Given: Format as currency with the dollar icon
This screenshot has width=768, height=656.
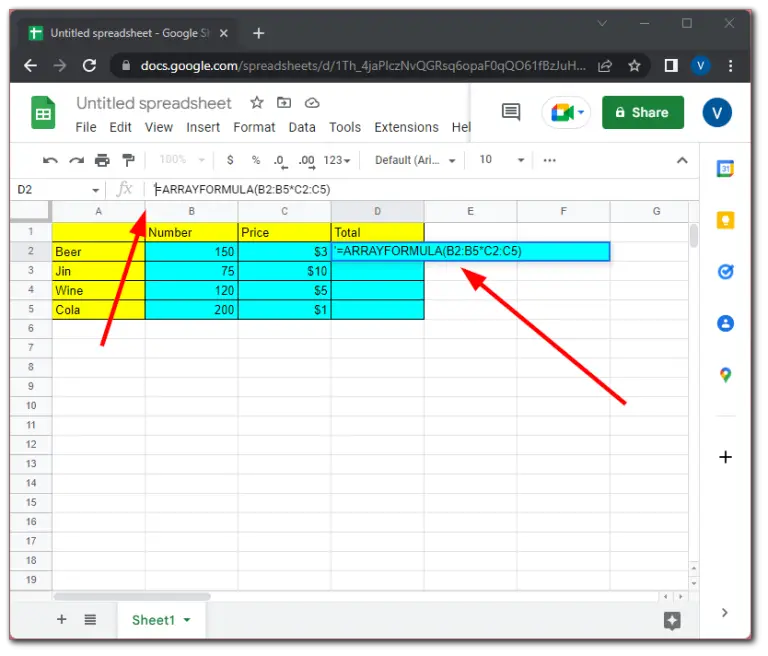Looking at the screenshot, I should pyautogui.click(x=231, y=161).
